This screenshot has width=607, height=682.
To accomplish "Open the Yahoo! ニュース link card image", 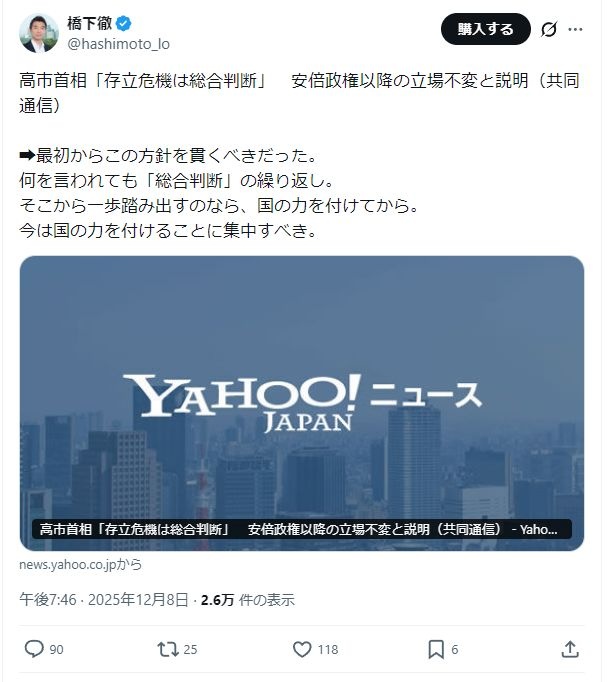I will [302, 403].
